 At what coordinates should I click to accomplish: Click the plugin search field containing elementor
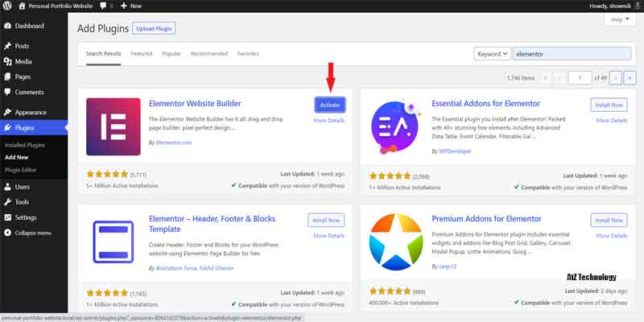572,54
